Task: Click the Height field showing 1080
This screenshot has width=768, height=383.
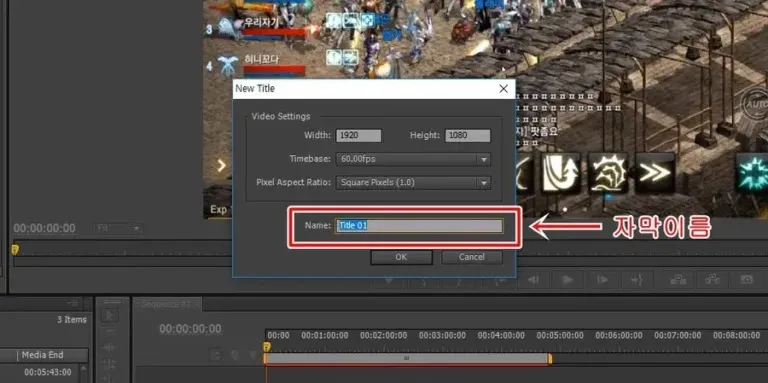Action: click(x=467, y=136)
